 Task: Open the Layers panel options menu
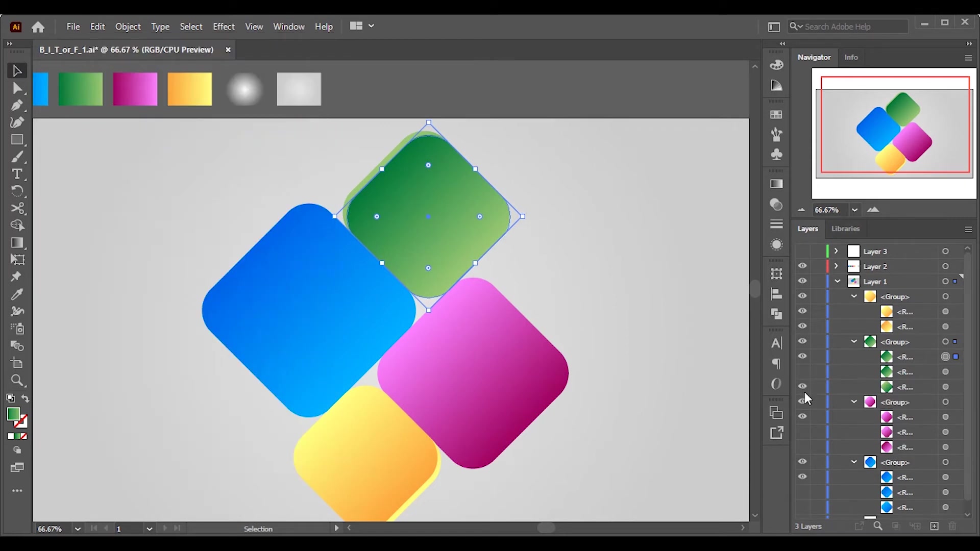pos(968,229)
